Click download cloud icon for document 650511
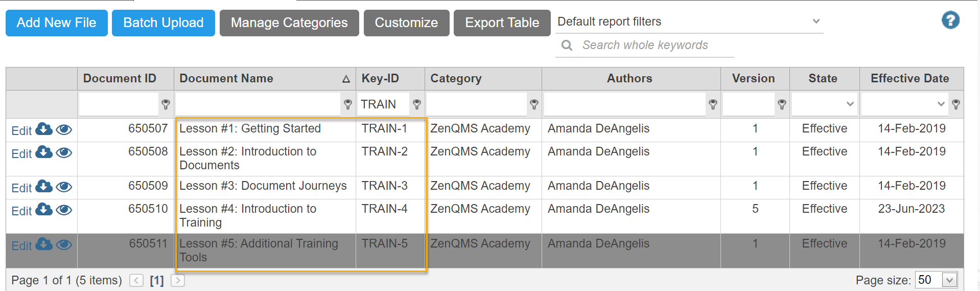980x291 pixels. click(44, 244)
